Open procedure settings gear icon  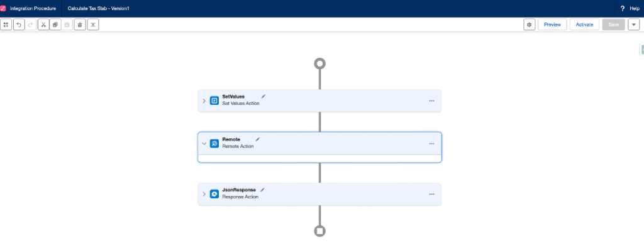coord(530,24)
